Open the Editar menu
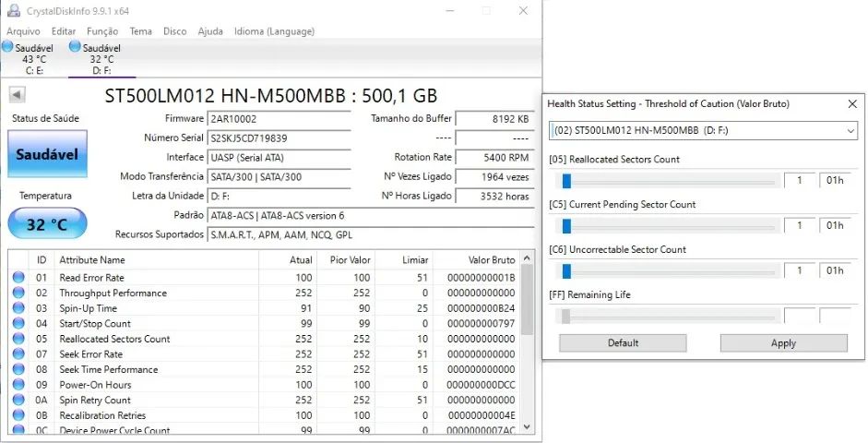Image resolution: width=868 pixels, height=443 pixels. (64, 31)
